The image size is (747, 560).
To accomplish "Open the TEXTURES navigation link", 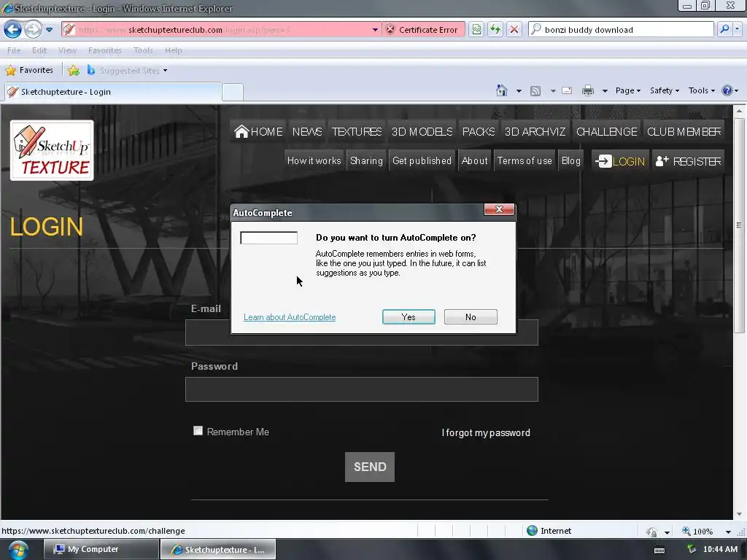I will 357,131.
